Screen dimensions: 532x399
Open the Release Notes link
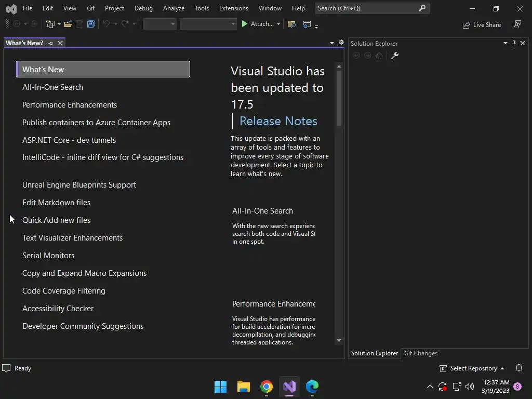278,121
